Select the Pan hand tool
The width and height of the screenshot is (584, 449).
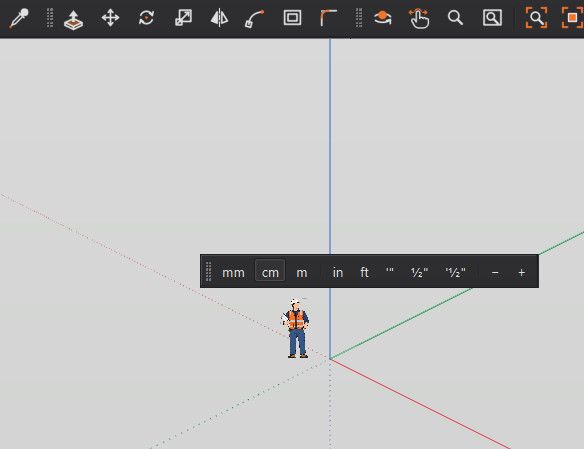419,19
